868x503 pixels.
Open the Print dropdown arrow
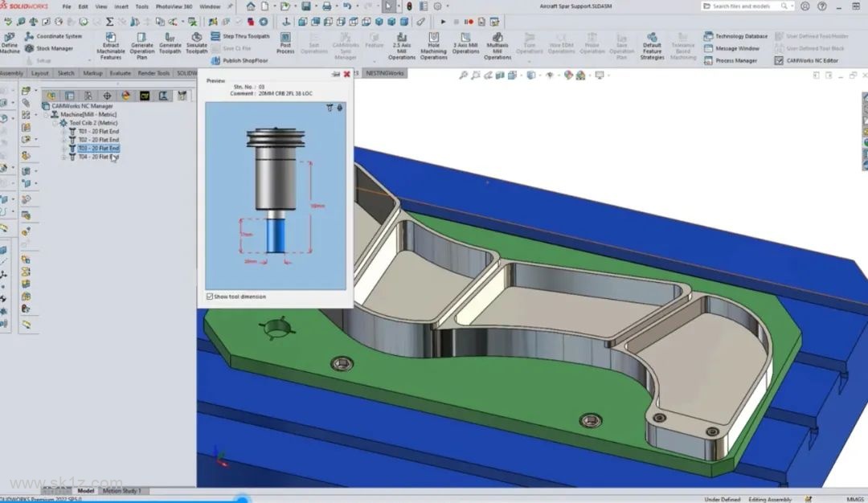coord(336,6)
